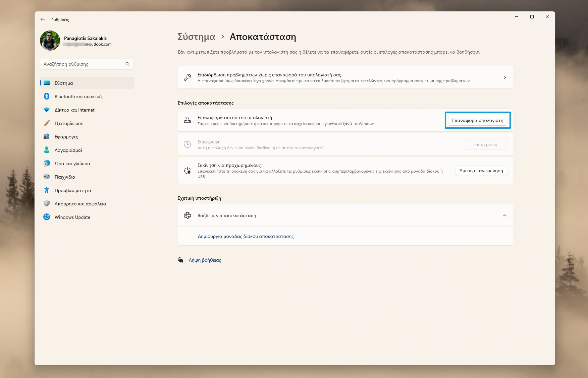
Task: Collapse the Βοήθεια για αποκατάσταση section
Action: pyautogui.click(x=504, y=215)
